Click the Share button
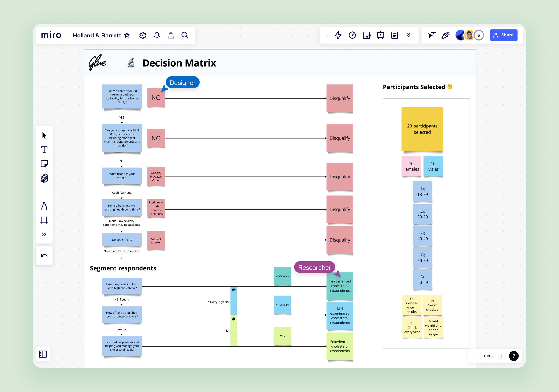Image resolution: width=559 pixels, height=392 pixels. coord(503,35)
